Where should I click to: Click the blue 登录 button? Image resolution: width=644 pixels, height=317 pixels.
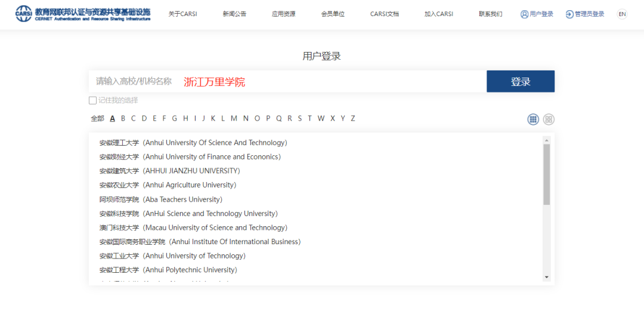coord(521,81)
